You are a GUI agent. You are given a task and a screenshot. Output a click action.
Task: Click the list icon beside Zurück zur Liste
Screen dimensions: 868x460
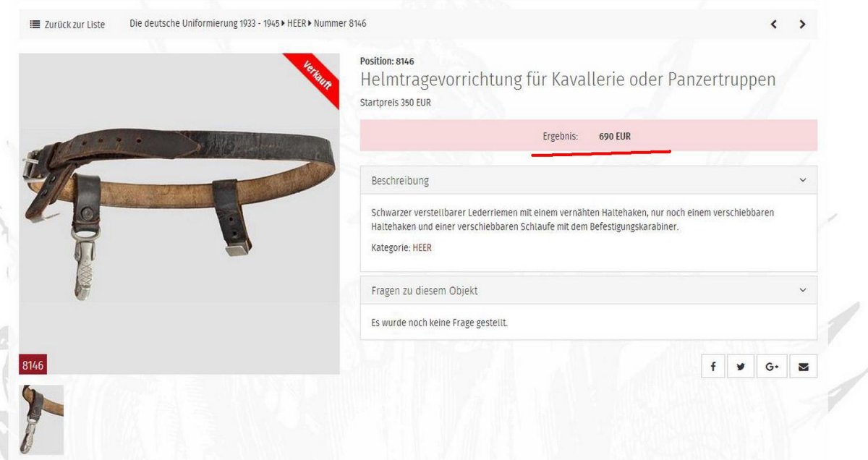(35, 25)
